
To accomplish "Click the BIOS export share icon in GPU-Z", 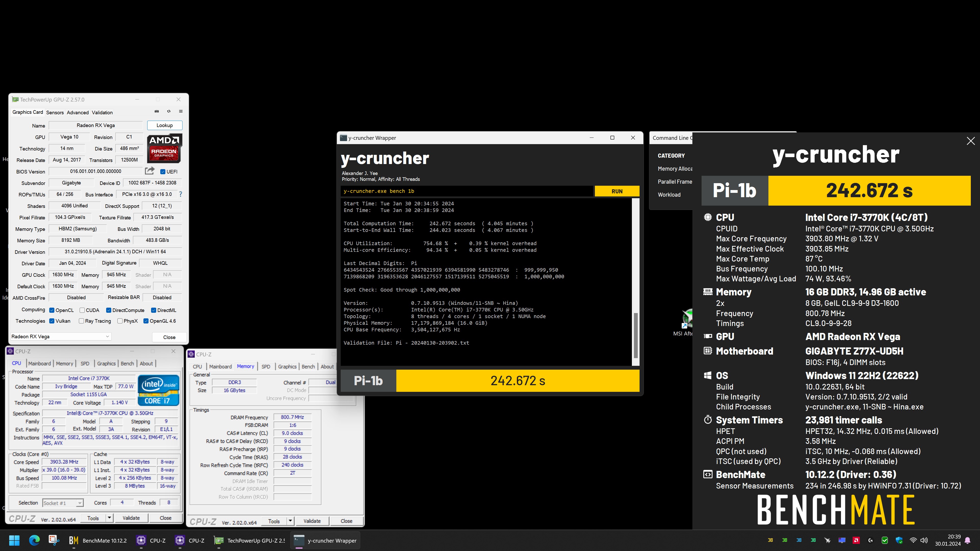I will pos(150,171).
